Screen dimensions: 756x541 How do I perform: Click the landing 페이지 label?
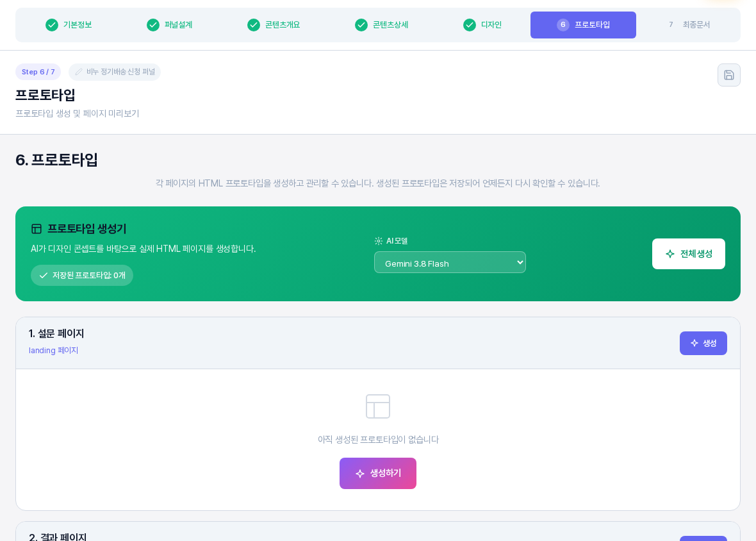pyautogui.click(x=54, y=351)
